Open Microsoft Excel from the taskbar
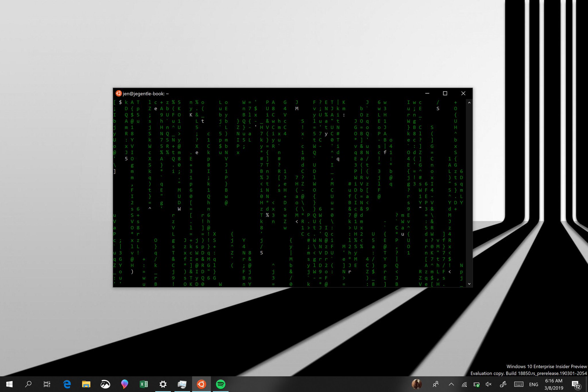 point(144,384)
